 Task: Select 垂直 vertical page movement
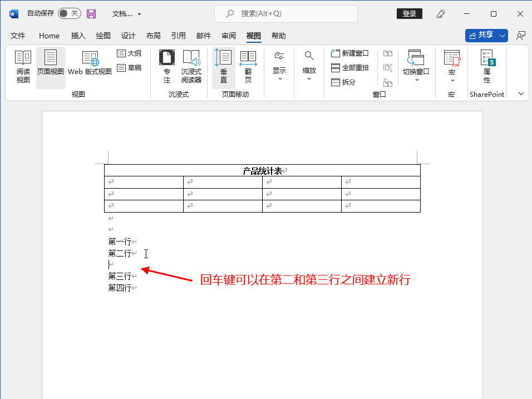click(x=224, y=67)
